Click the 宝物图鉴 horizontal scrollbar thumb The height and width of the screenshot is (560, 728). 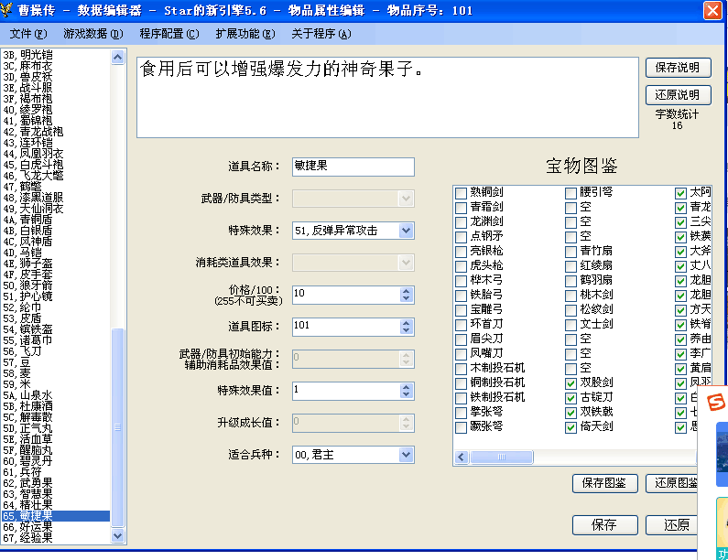point(502,457)
